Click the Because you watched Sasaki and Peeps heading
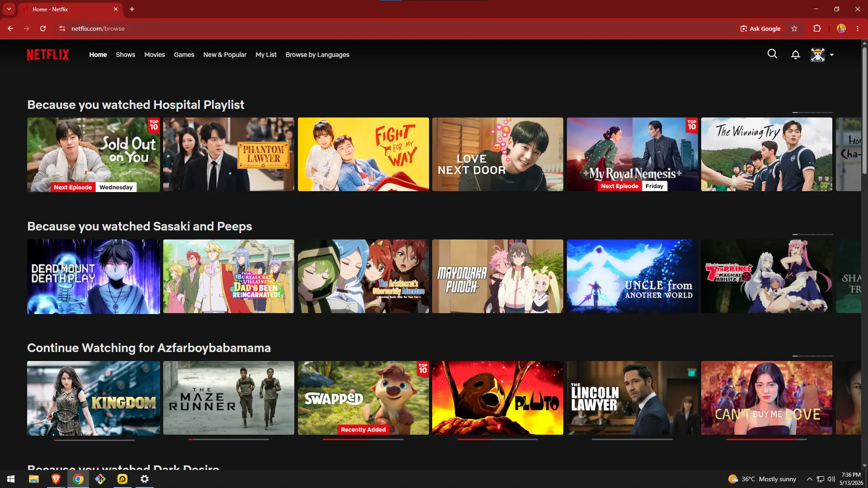Viewport: 868px width, 488px height. 140,226
